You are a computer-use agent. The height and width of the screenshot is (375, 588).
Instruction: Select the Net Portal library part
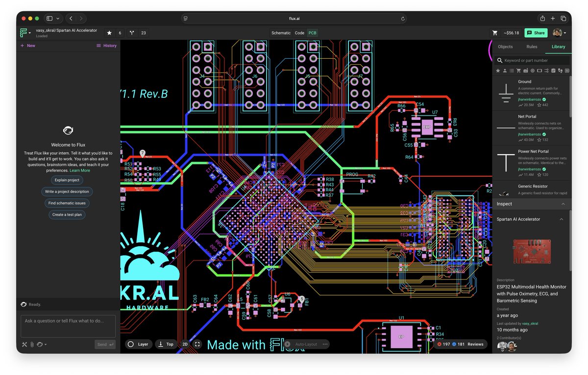pyautogui.click(x=531, y=128)
